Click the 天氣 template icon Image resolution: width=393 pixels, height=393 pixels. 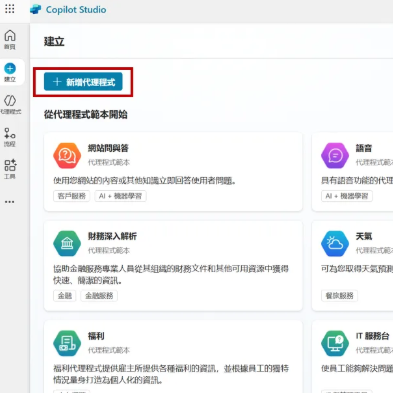pos(335,243)
